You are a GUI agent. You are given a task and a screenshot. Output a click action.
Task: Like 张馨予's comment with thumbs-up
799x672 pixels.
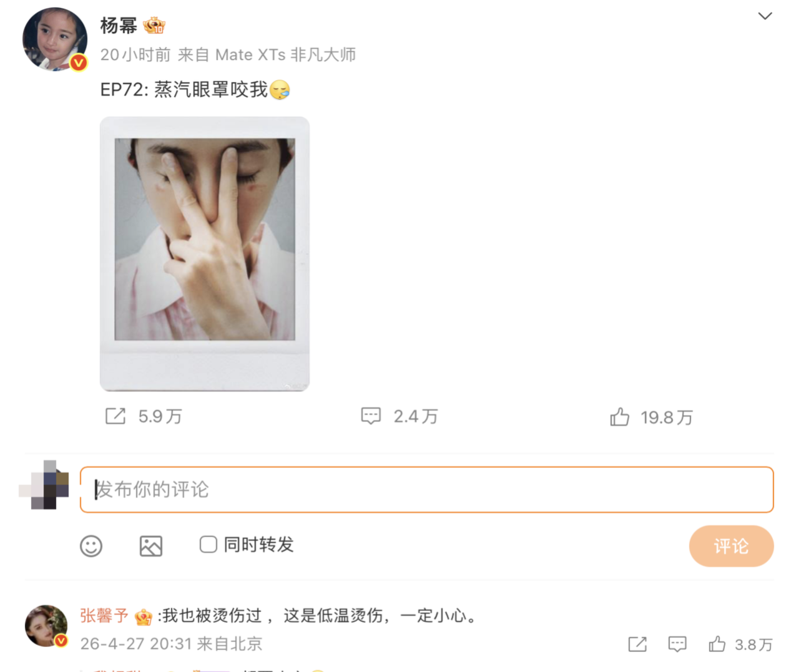click(x=717, y=644)
